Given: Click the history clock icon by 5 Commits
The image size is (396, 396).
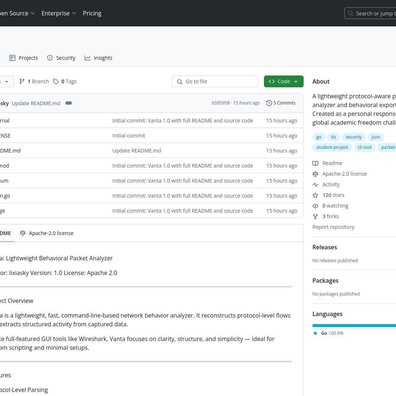Looking at the screenshot, I should (x=269, y=103).
